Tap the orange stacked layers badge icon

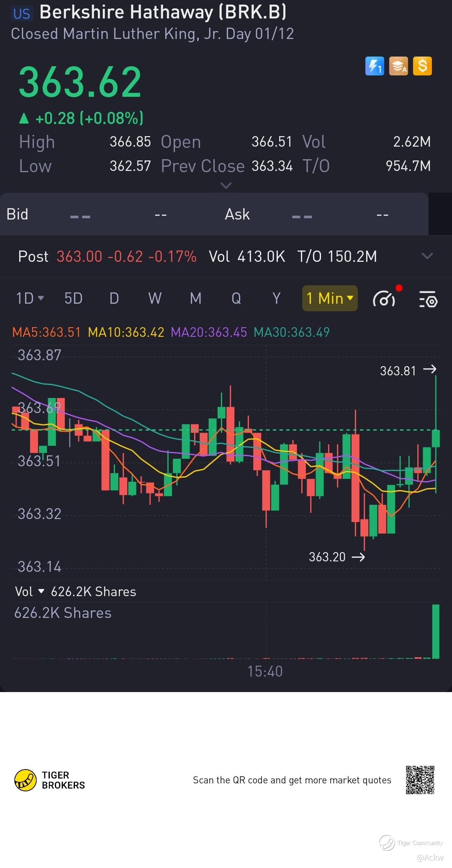398,66
